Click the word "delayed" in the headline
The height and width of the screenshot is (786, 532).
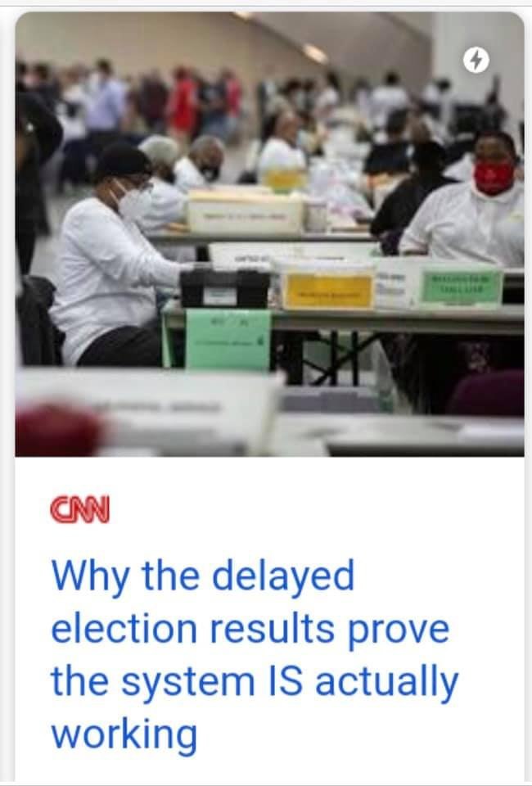point(283,577)
